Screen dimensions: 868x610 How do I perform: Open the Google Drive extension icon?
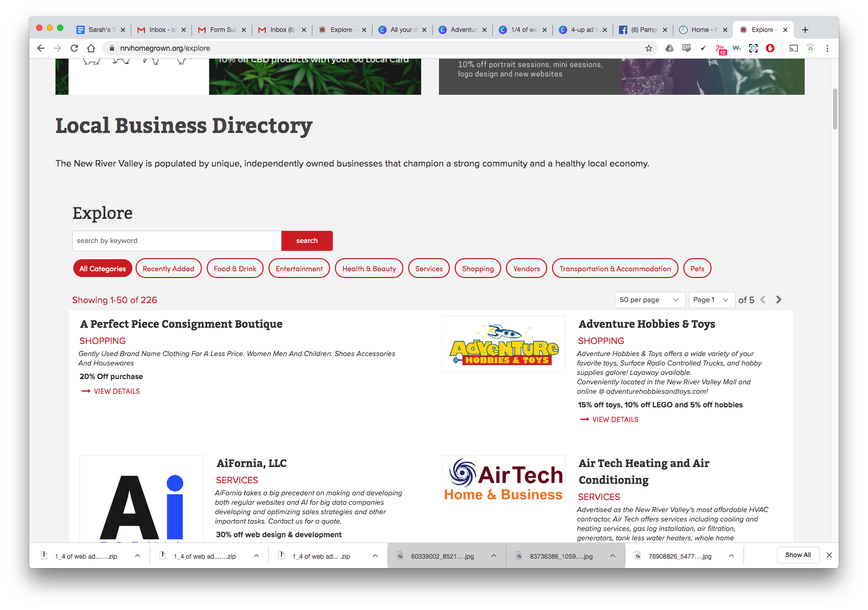670,48
